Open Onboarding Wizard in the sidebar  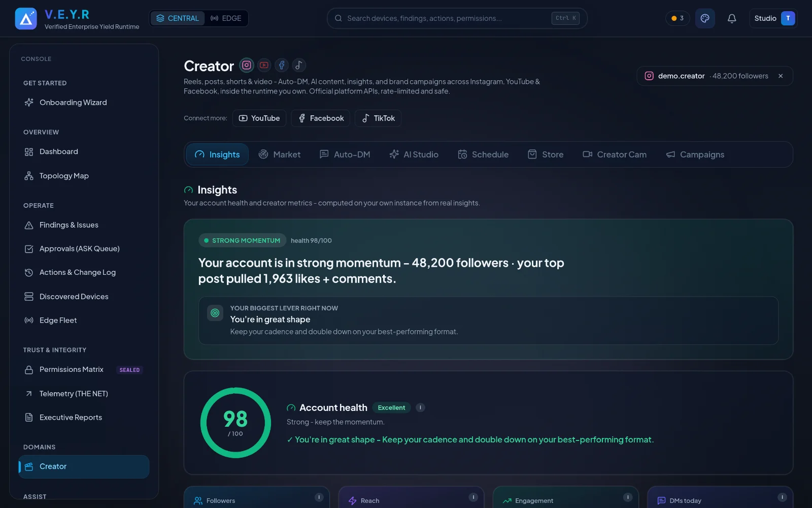coord(84,103)
